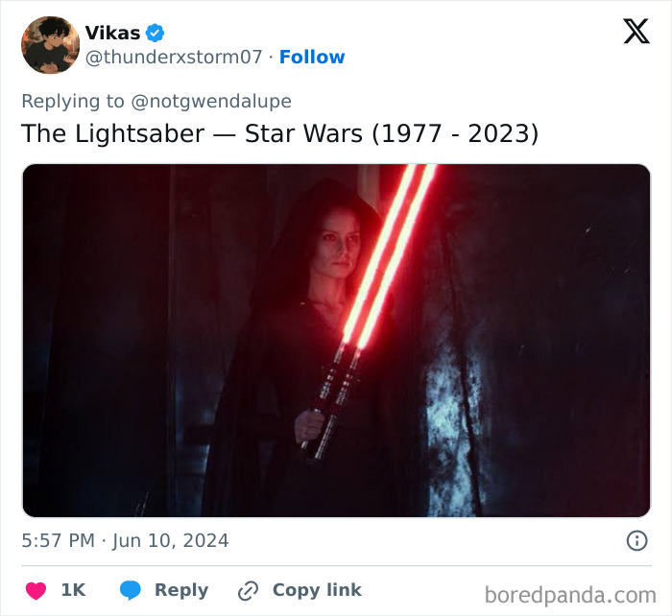
Task: Open the @notgwendalupe mention
Action: (x=211, y=101)
